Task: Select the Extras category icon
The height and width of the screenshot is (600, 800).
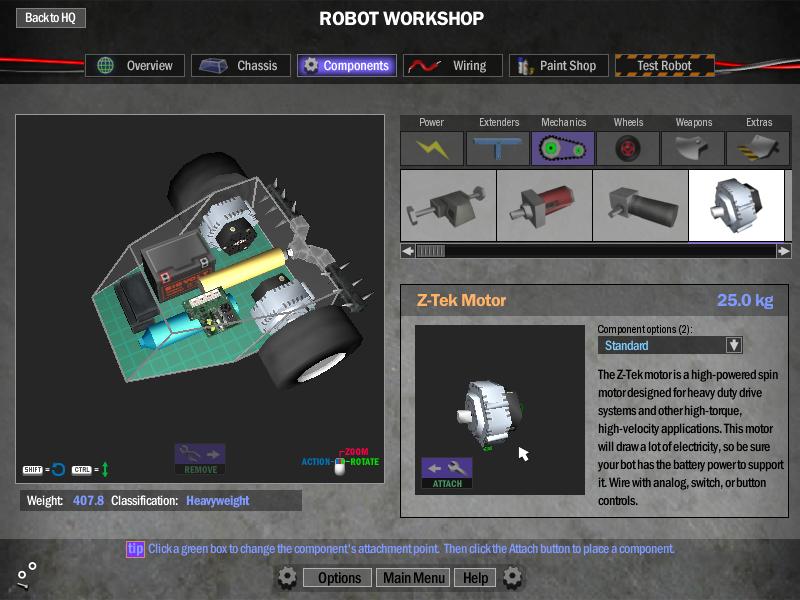Action: tap(759, 148)
